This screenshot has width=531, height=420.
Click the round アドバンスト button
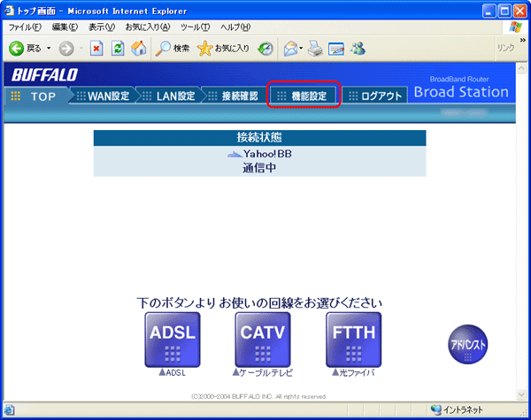[x=467, y=344]
